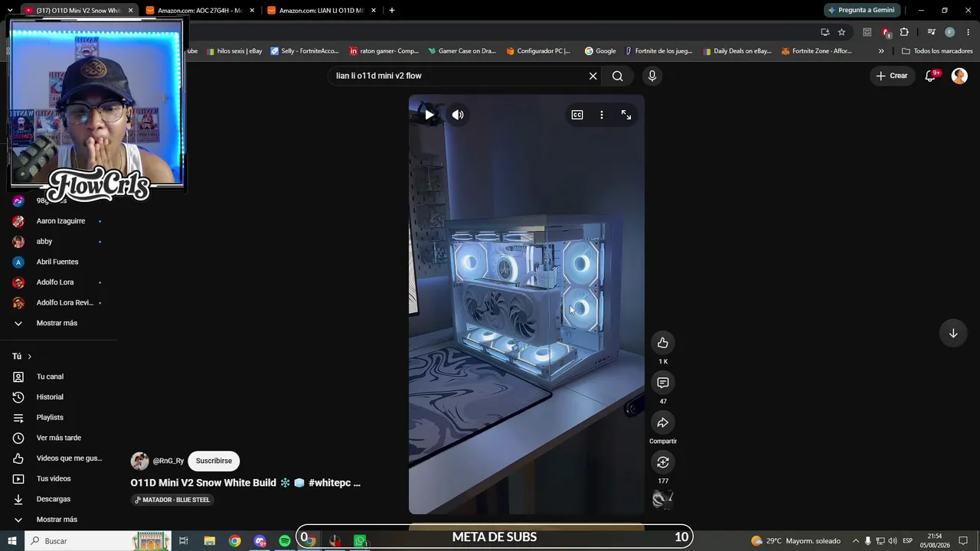The width and height of the screenshot is (980, 551).
Task: Subscribe to @RnG_Ry with Suscribirse
Action: point(214,461)
